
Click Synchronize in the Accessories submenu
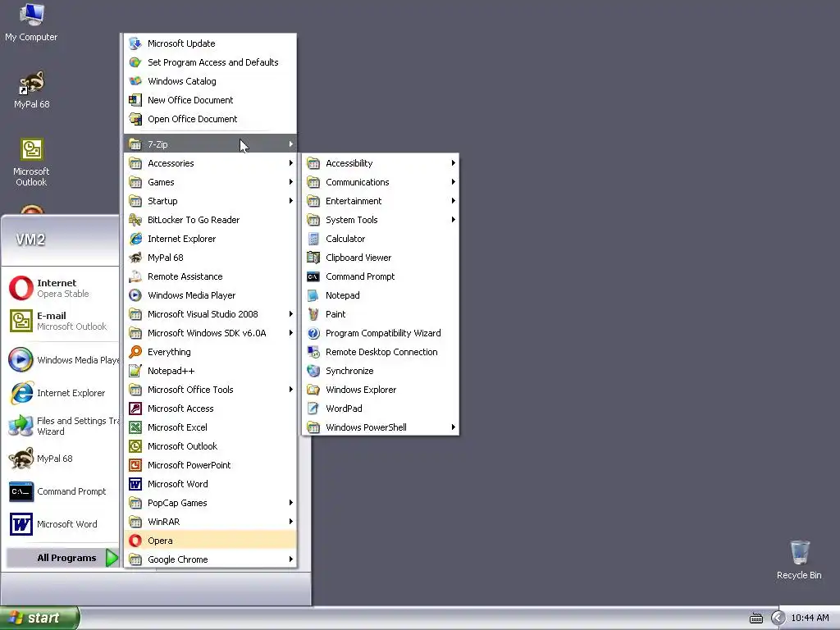(x=381, y=371)
